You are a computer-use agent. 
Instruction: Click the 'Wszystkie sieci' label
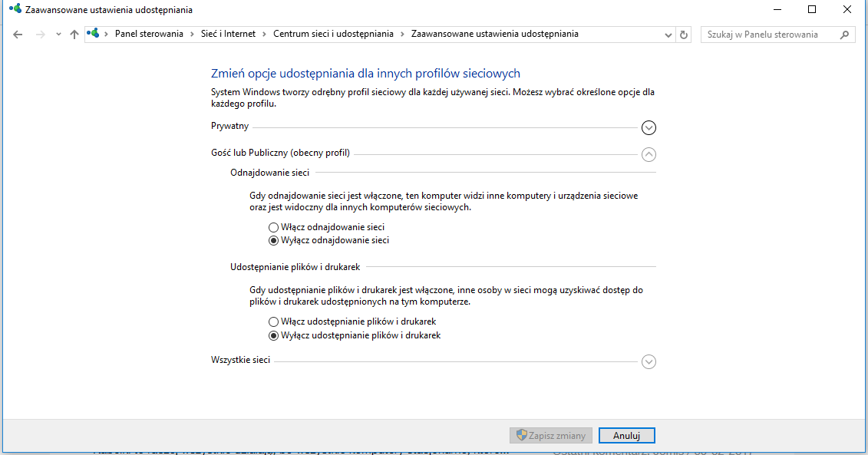pyautogui.click(x=240, y=360)
